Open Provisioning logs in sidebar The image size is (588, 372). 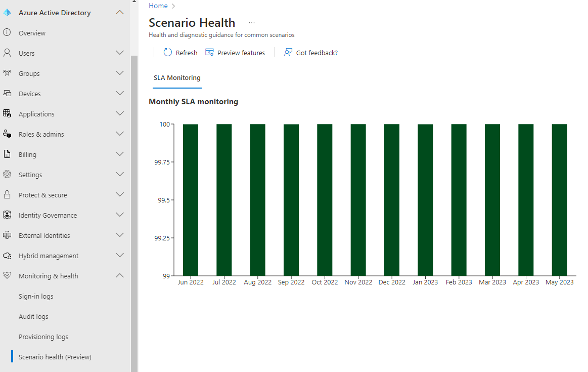point(43,337)
